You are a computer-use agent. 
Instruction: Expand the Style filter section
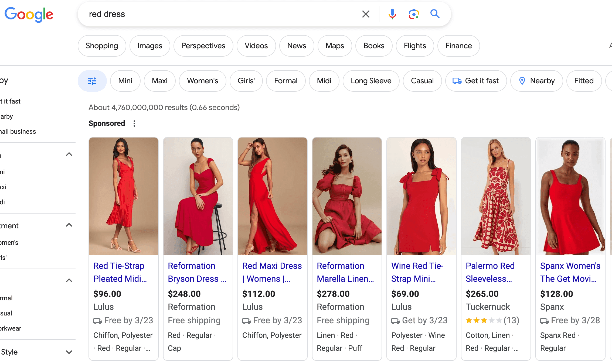69,352
